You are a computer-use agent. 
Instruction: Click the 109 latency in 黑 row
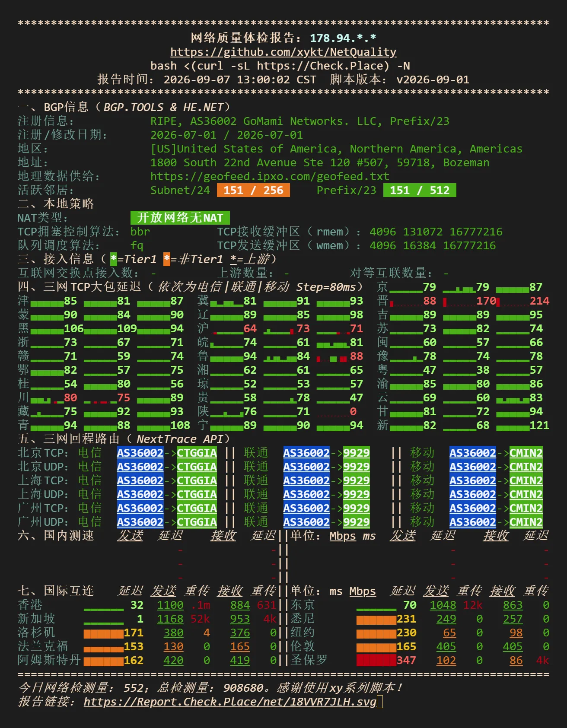click(x=127, y=328)
